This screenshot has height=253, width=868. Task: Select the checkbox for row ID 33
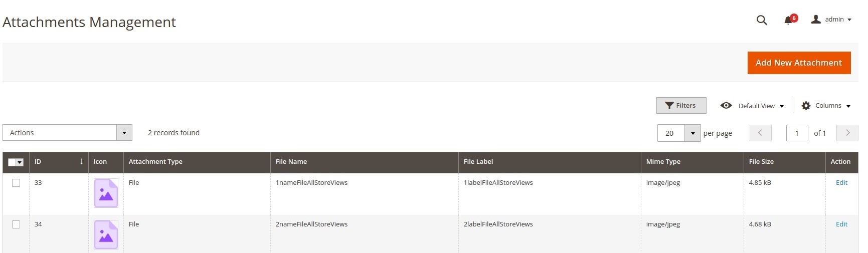16,183
